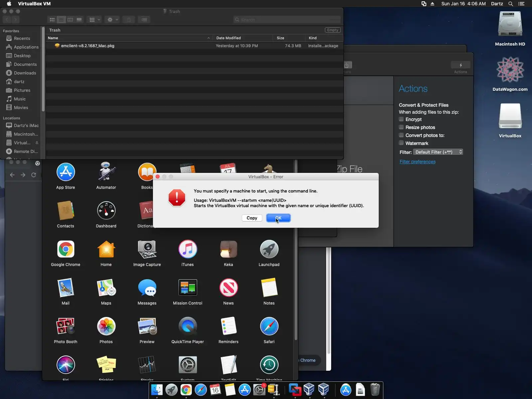The width and height of the screenshot is (532, 399).
Task: Open the Keka archiver app
Action: [228, 249]
